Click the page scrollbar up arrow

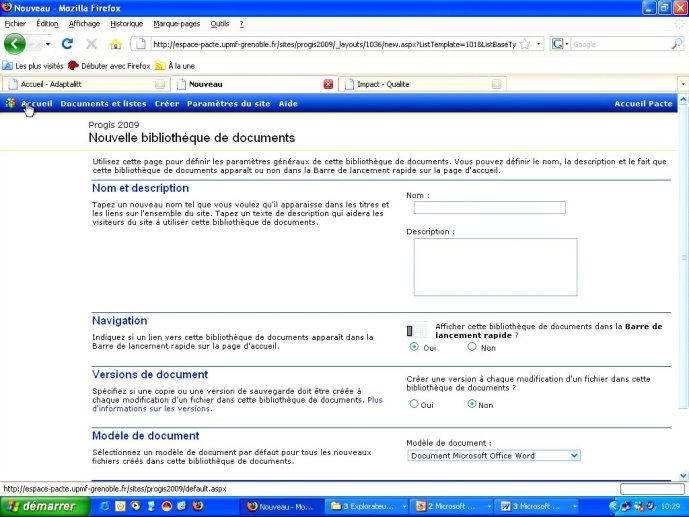[683, 100]
